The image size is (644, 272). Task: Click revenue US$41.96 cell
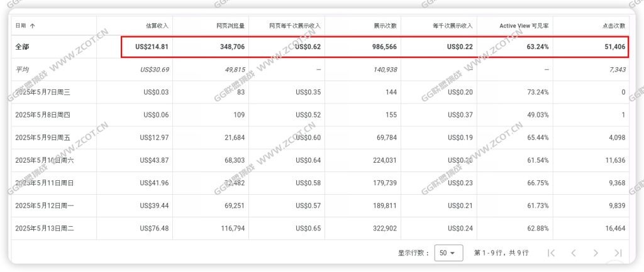155,183
